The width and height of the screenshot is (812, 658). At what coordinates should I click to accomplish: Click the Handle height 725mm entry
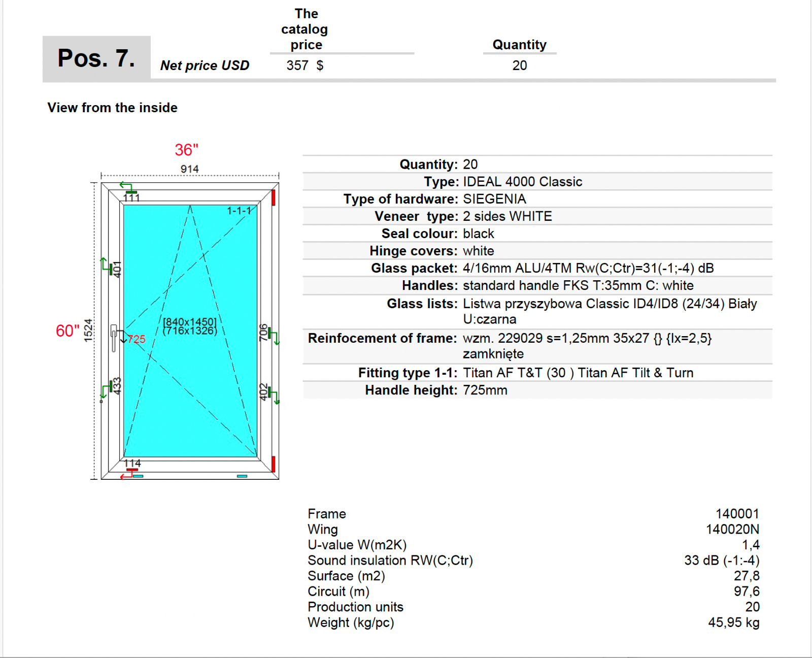pyautogui.click(x=485, y=390)
